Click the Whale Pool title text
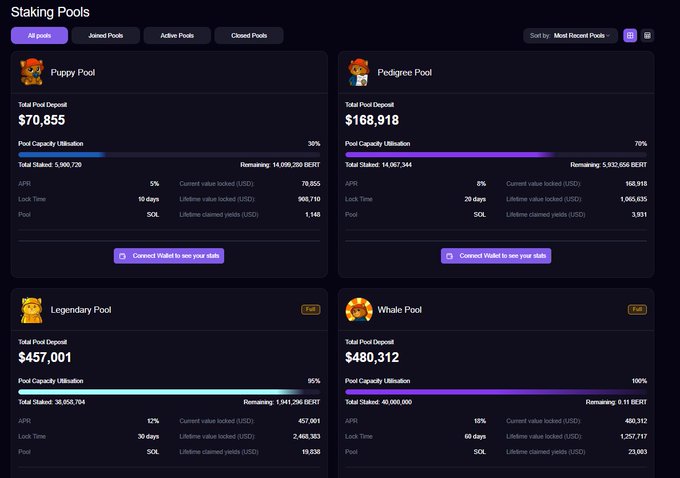This screenshot has width=680, height=478. [399, 310]
